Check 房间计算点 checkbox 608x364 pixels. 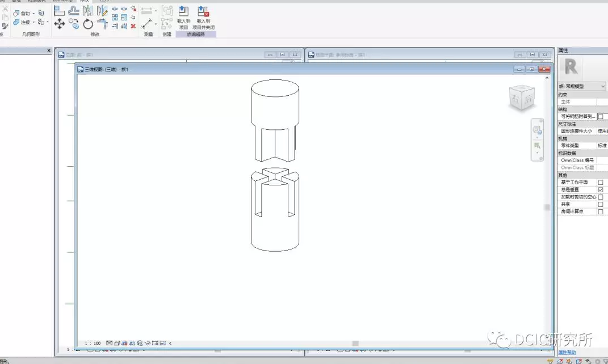601,211
